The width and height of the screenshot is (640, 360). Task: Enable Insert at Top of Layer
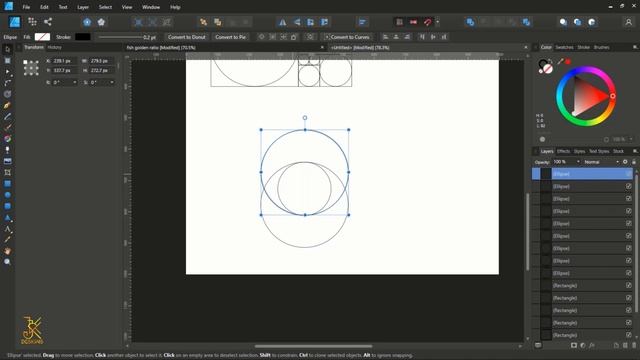coord(577,22)
